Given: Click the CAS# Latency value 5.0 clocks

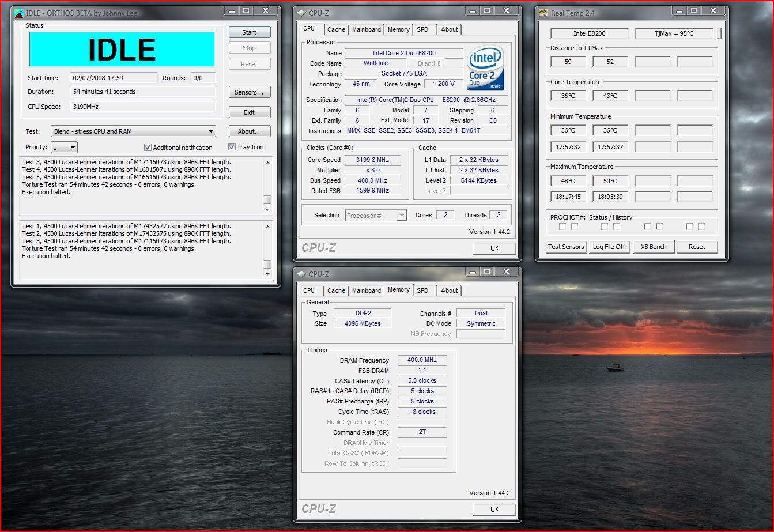Looking at the screenshot, I should (x=422, y=381).
